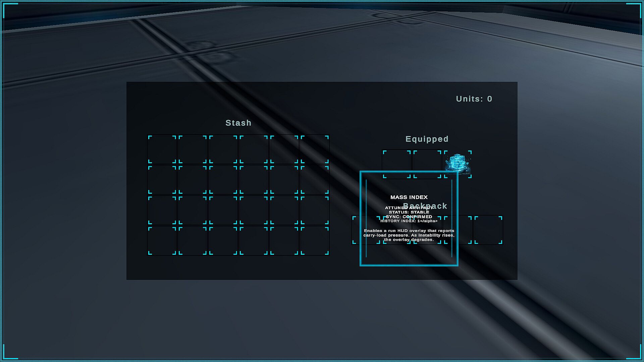
Task: Click the rightmost Backpack slot
Action: (x=488, y=230)
